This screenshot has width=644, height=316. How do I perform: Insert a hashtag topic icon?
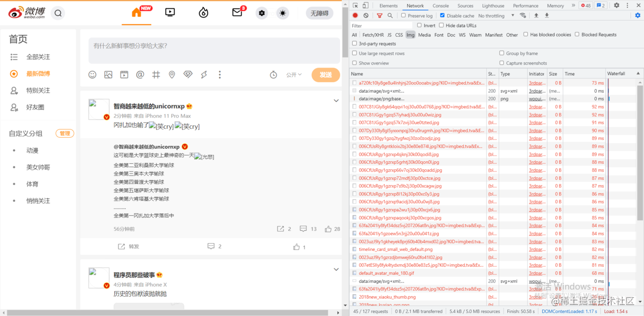coord(156,75)
